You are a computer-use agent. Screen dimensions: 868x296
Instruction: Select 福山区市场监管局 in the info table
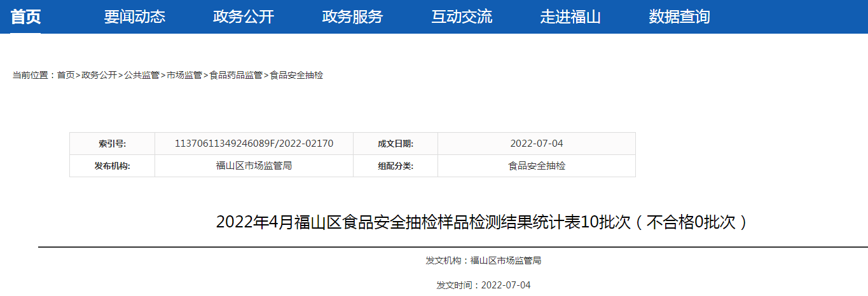(254, 166)
